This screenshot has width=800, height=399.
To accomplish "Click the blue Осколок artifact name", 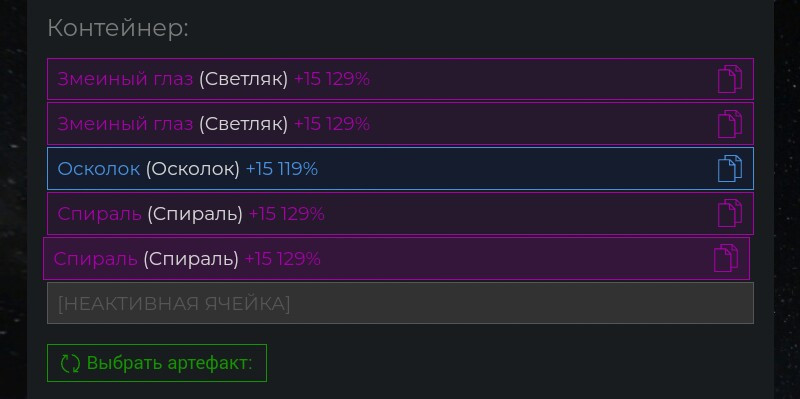I will [98, 169].
